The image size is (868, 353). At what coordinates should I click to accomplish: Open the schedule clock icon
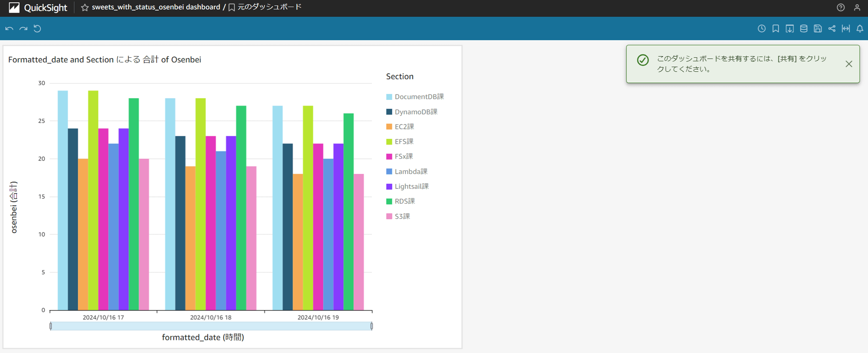(x=762, y=29)
